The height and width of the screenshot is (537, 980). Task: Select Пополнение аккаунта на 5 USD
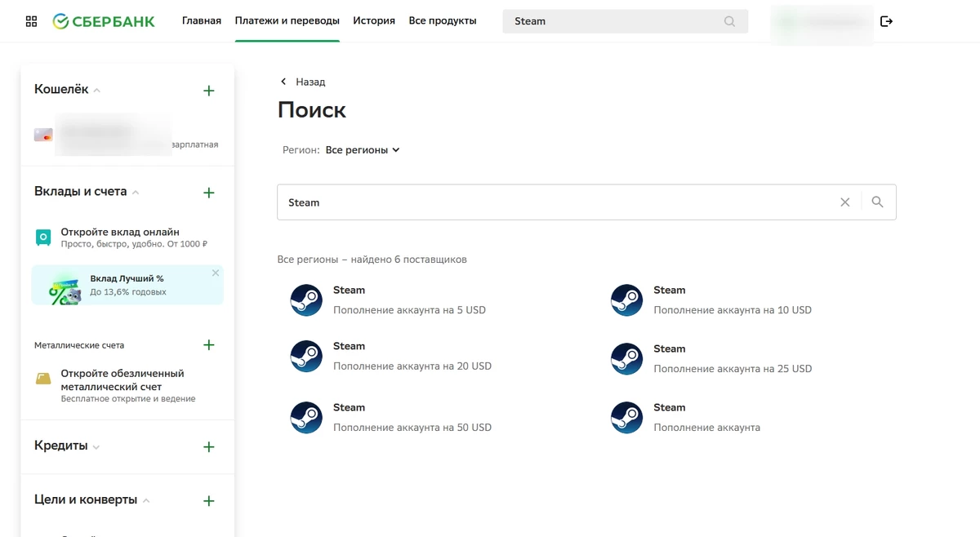[409, 310]
